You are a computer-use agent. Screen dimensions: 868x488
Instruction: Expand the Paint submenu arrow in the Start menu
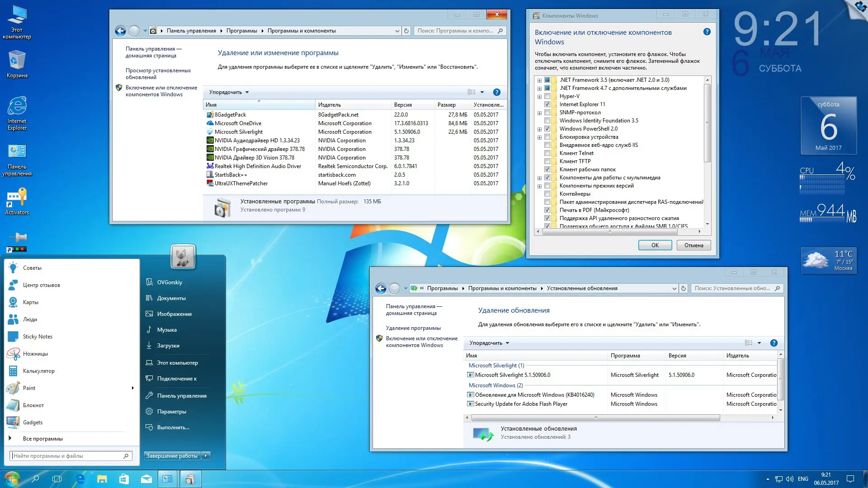tap(132, 388)
